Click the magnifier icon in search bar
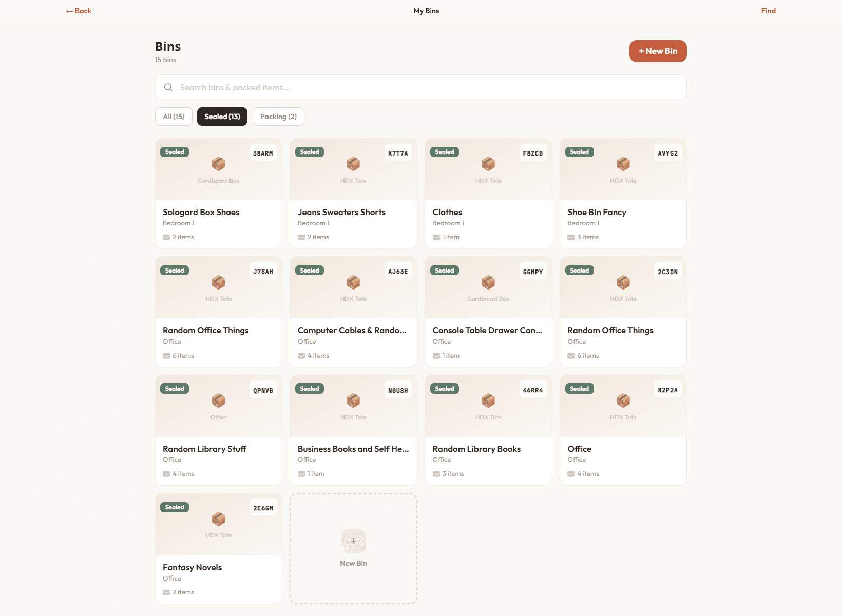The width and height of the screenshot is (842, 616). [168, 87]
